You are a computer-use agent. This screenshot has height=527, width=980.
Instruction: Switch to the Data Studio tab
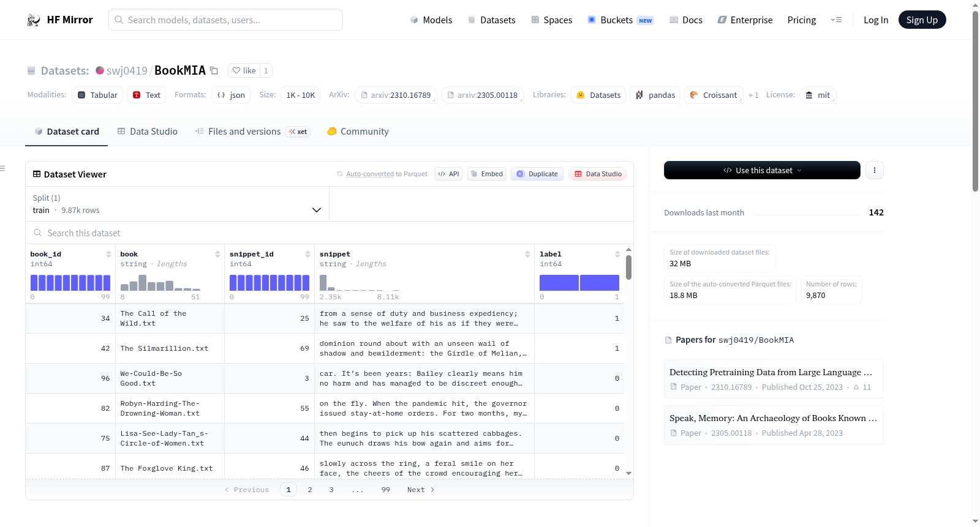tap(148, 132)
